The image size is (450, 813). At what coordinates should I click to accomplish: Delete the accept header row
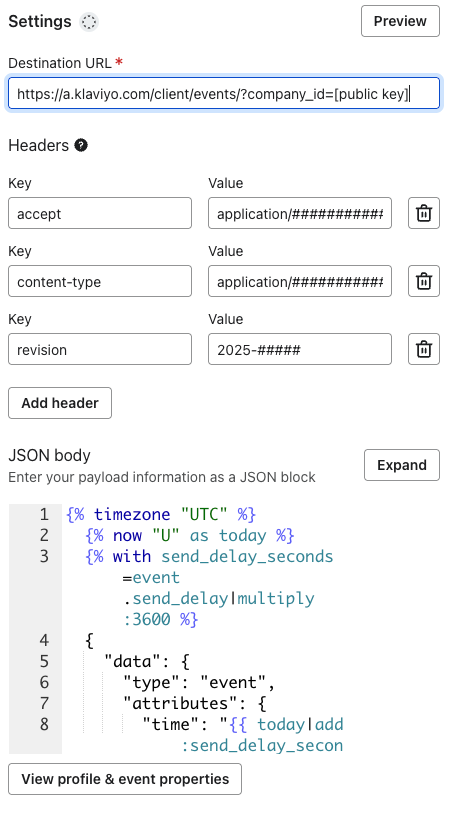[424, 213]
